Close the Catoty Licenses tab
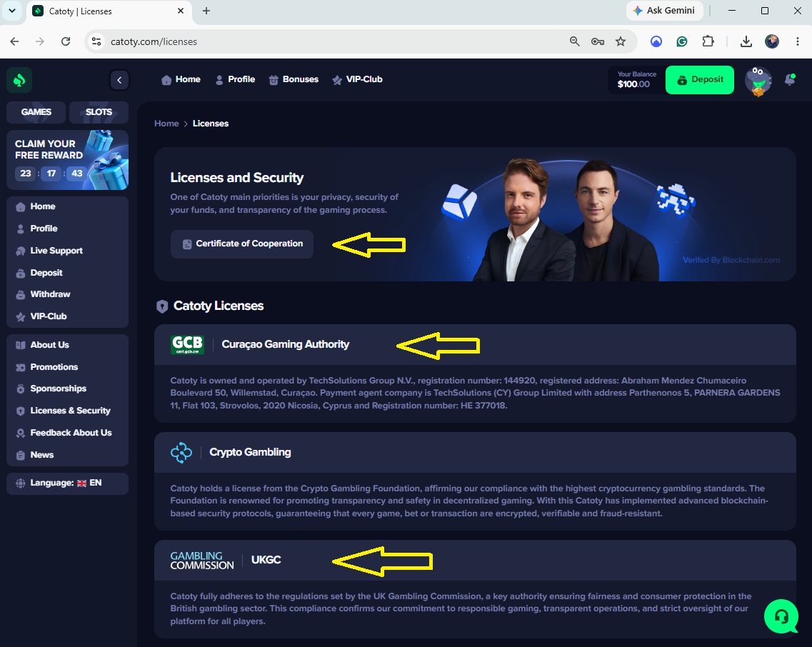This screenshot has height=647, width=812. point(181,11)
